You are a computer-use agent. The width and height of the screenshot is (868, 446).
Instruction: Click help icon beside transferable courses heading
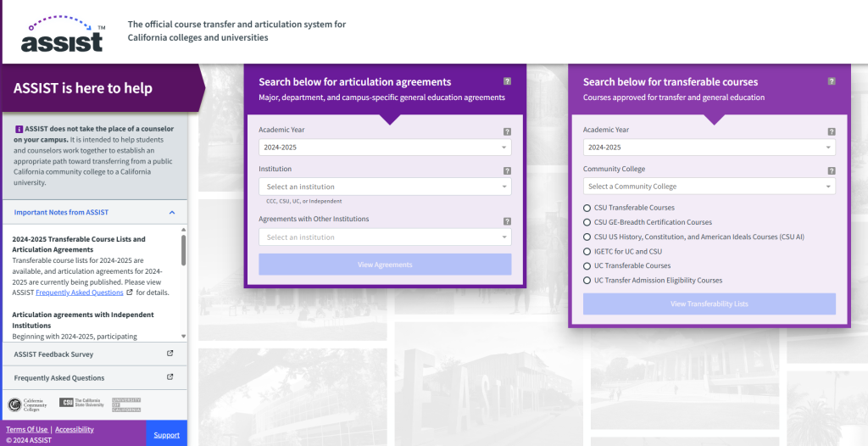click(832, 81)
